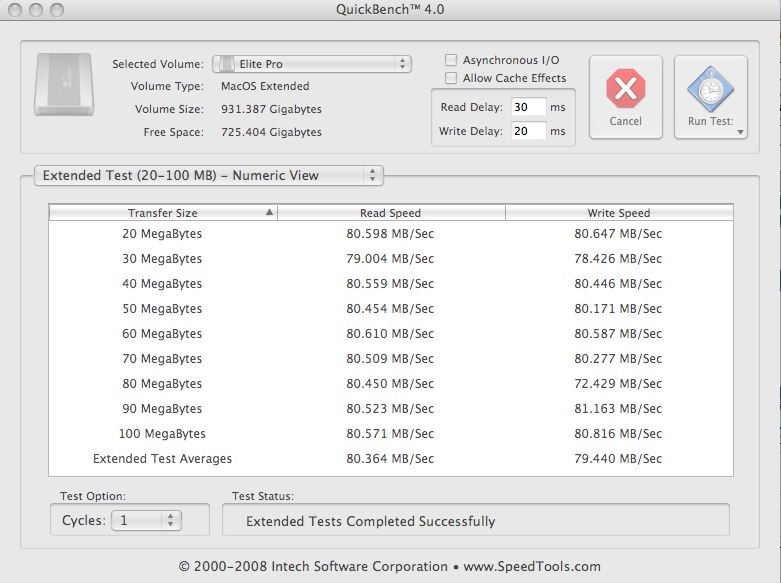The height and width of the screenshot is (583, 781).
Task: Click write speed 80.647 MB/Sec
Action: pos(618,234)
